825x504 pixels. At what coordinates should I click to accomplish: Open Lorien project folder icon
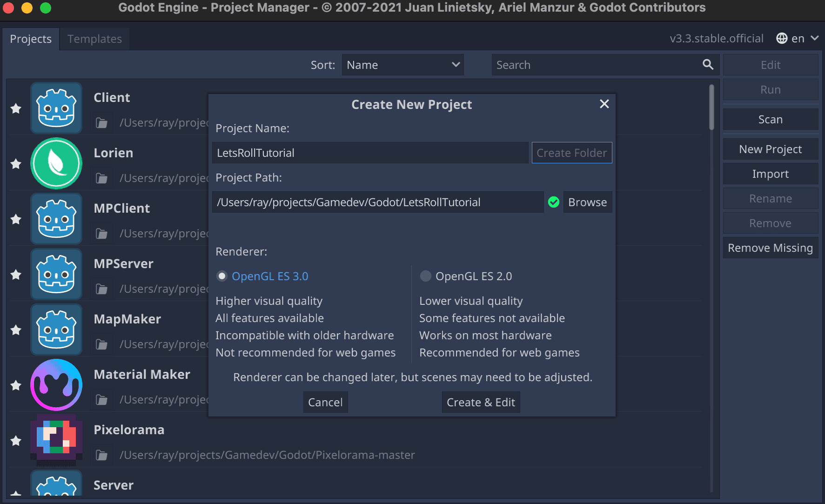point(101,178)
